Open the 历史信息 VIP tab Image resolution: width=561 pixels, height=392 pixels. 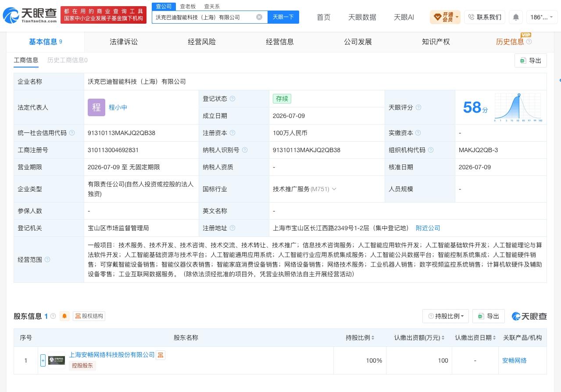pos(510,42)
